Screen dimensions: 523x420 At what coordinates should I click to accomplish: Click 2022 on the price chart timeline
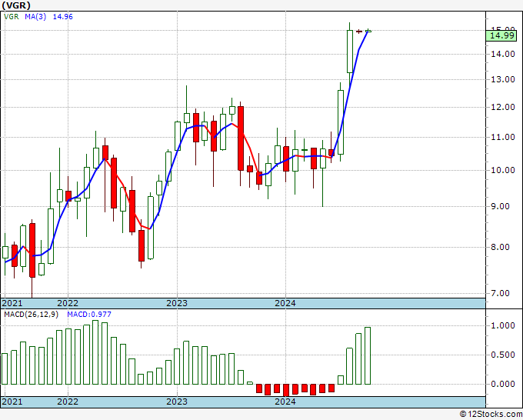(x=68, y=303)
